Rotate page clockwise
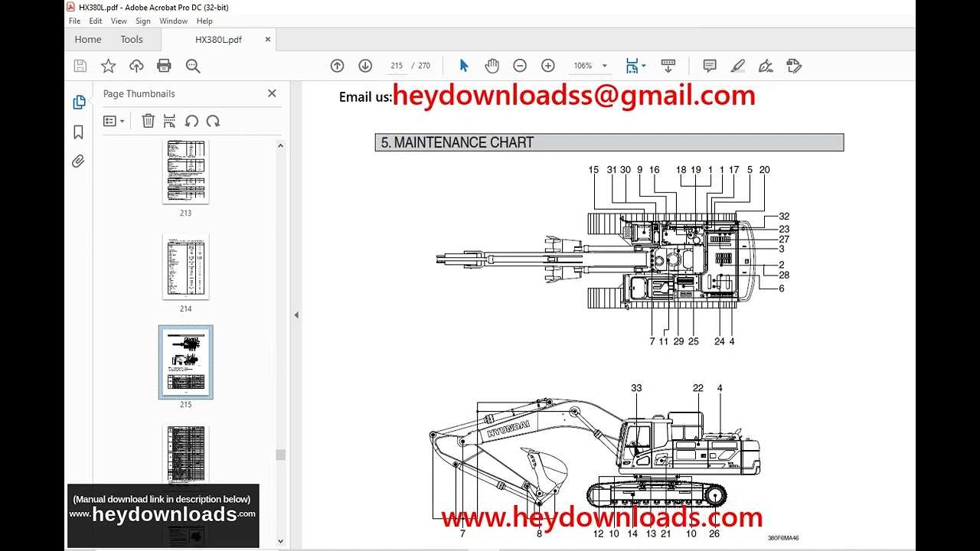Image resolution: width=980 pixels, height=551 pixels. coord(213,121)
